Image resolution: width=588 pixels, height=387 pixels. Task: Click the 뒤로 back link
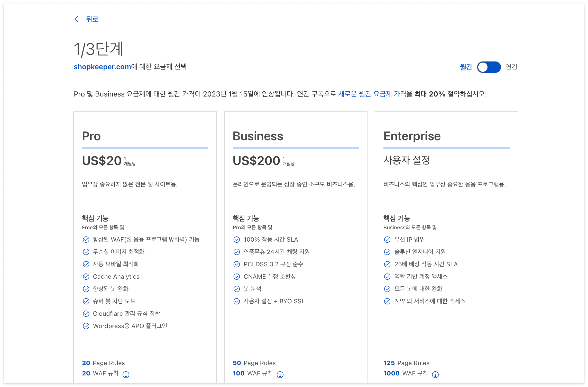[x=92, y=19]
